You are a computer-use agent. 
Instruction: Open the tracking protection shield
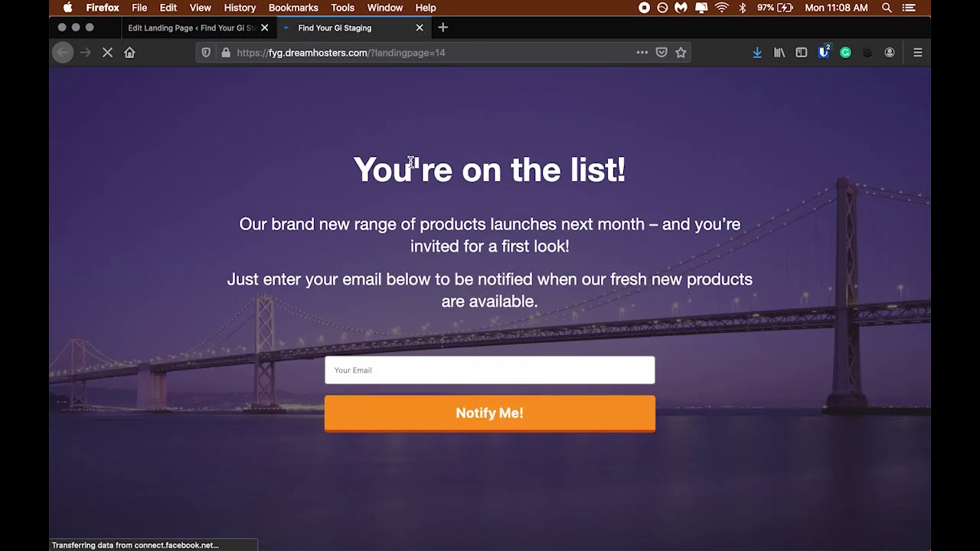(x=206, y=53)
